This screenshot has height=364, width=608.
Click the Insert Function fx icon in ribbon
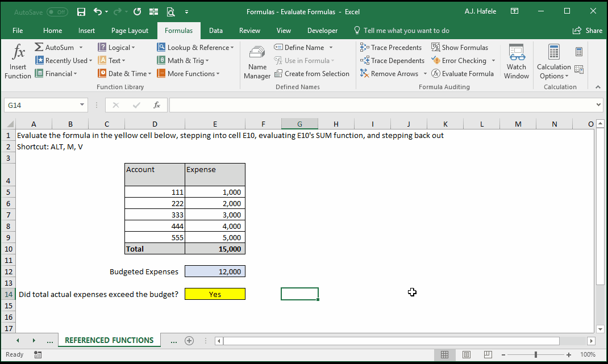(x=18, y=52)
